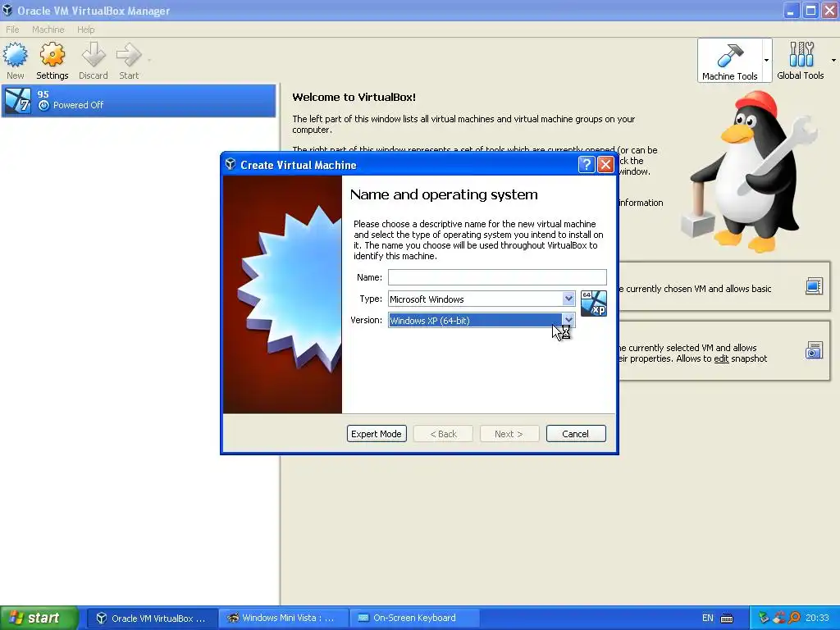Click the penguin mascot image

tap(750, 171)
